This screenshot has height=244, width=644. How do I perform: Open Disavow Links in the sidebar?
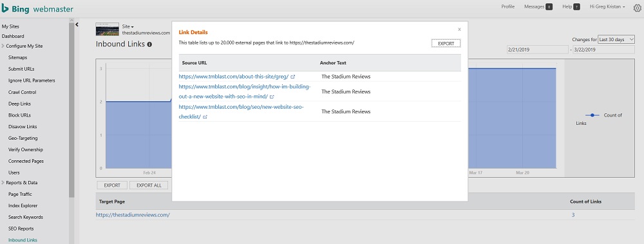click(23, 127)
